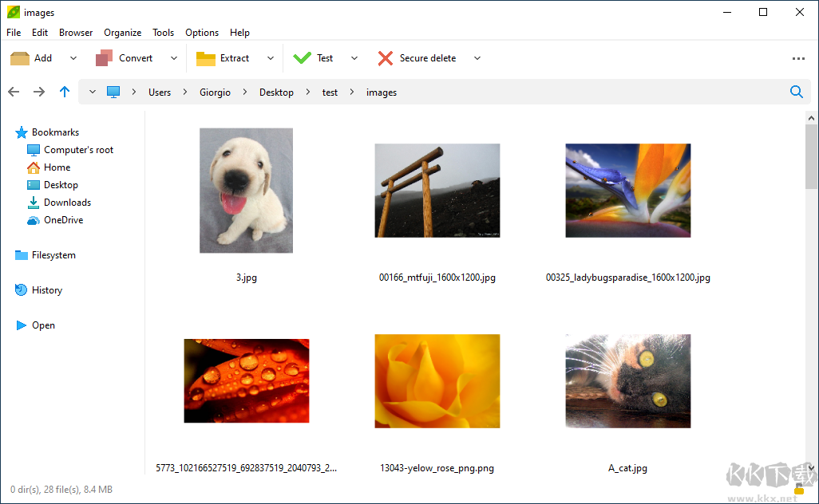Navigate back with the left arrow

(14, 93)
